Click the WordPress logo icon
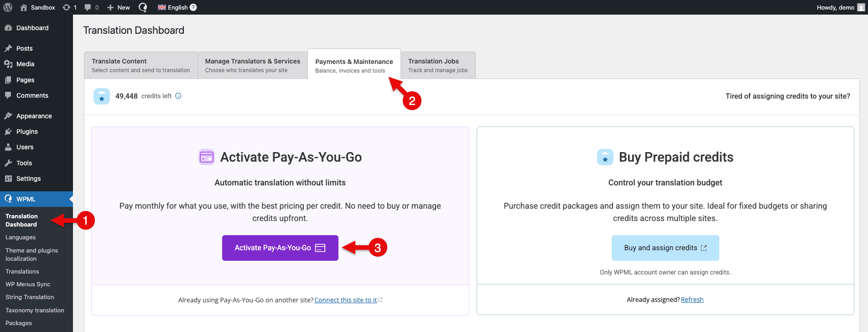This screenshot has width=868, height=332. (8, 7)
